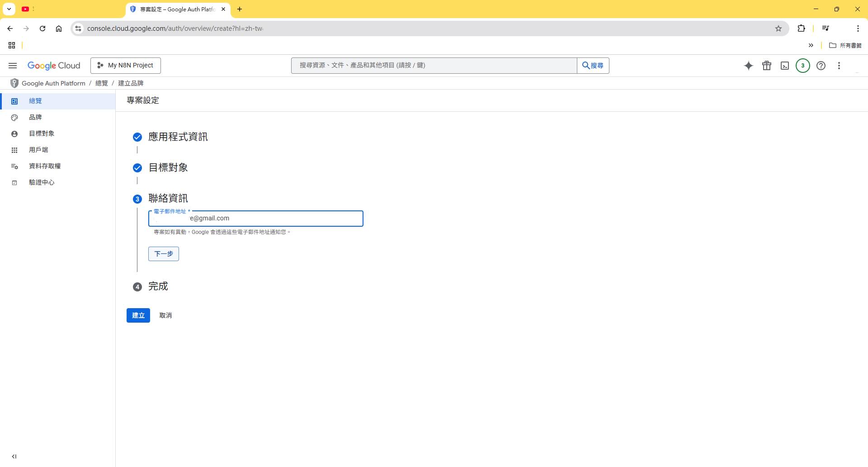Open the 資料存取權 sidebar section
This screenshot has width=868, height=467.
(x=44, y=166)
